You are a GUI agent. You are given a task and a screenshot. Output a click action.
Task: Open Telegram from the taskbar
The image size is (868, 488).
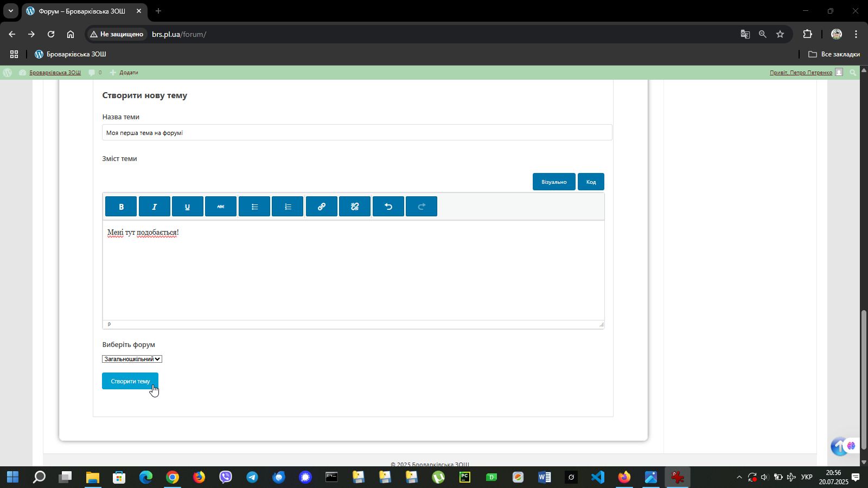[x=252, y=477]
